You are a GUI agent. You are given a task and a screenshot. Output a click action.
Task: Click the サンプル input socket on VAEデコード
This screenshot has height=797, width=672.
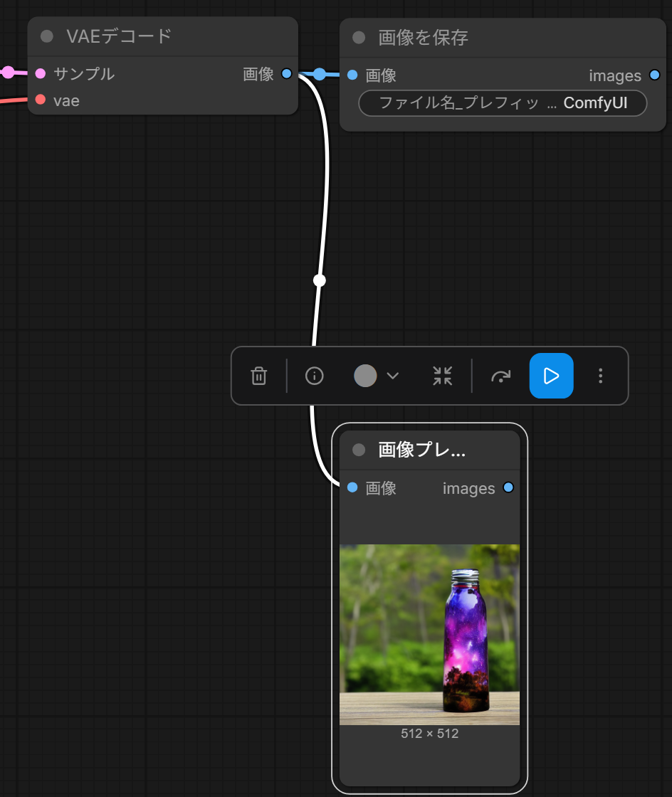41,74
